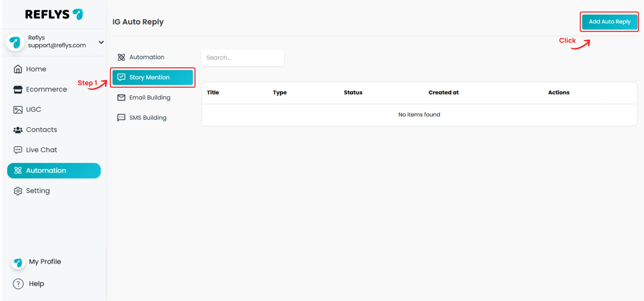The height and width of the screenshot is (301, 644).
Task: Click the Add Auto Reply button
Action: (x=609, y=22)
